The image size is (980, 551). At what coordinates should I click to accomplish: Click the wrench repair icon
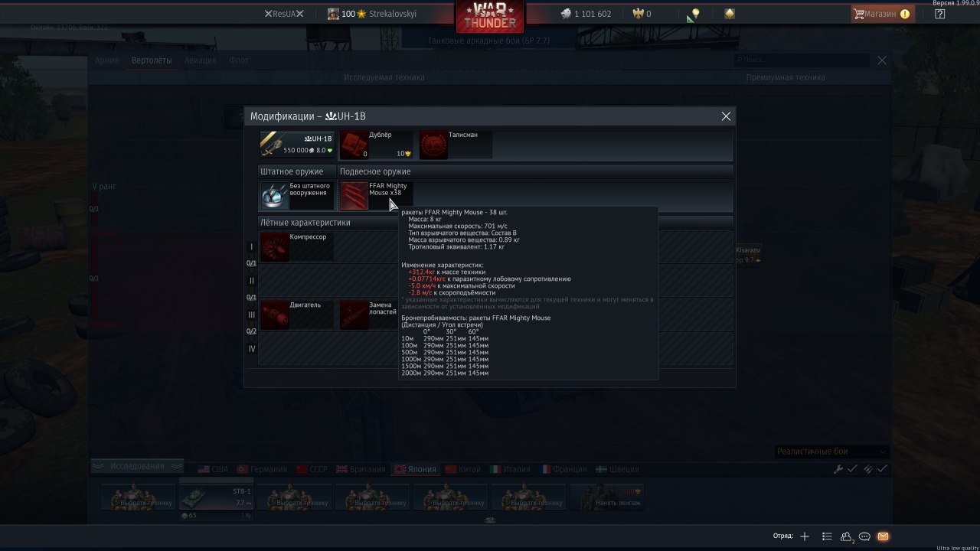click(x=838, y=469)
